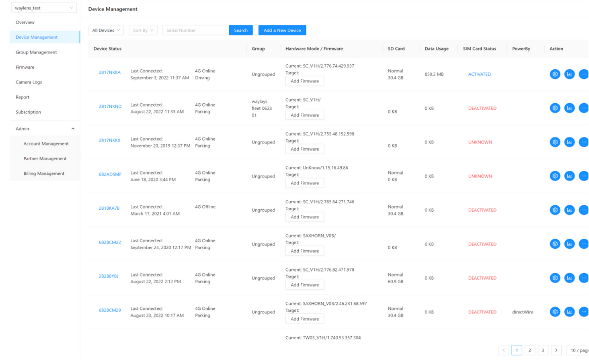Screen dimensions: 589x364
Task: Open Account Management under Admin
Action: point(46,144)
